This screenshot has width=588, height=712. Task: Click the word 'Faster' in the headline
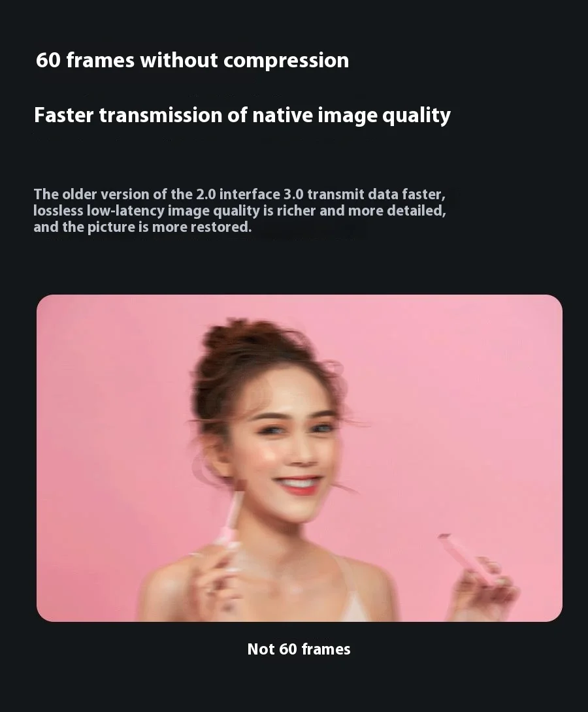coord(63,116)
